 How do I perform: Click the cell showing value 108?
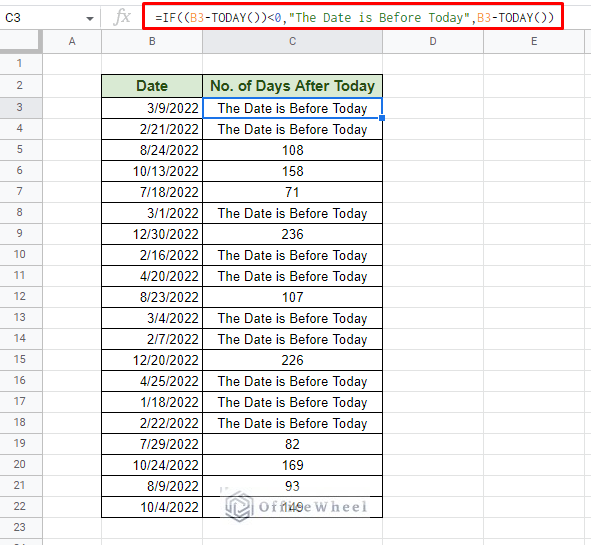(292, 150)
